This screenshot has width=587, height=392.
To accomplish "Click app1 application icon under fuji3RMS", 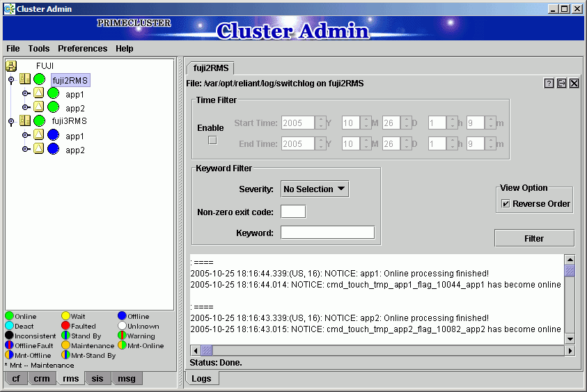I will click(x=38, y=135).
